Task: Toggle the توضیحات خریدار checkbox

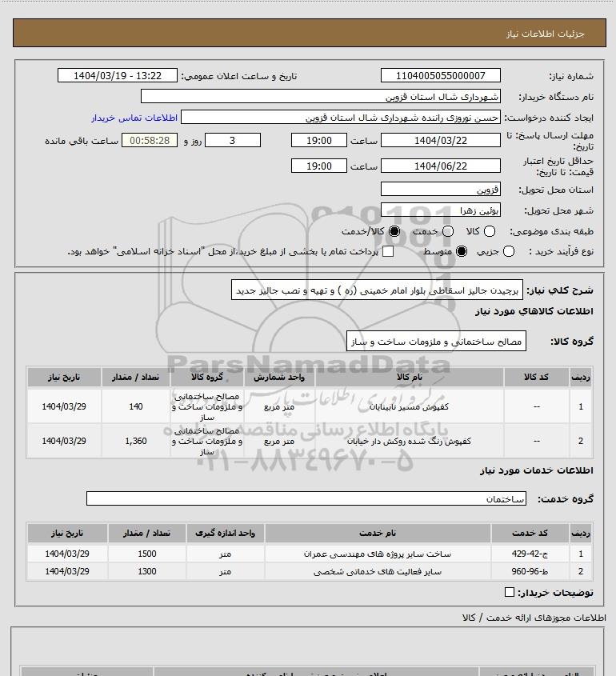Action: (509, 592)
